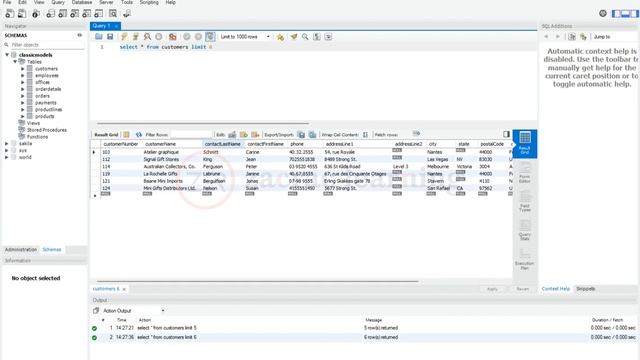Image resolution: width=640 pixels, height=360 pixels.
Task: Create a new view icon
Action: [74, 13]
